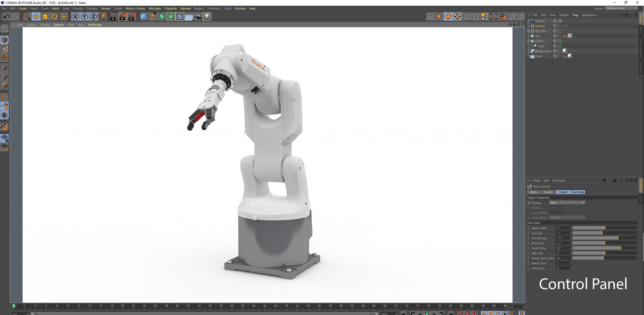The height and width of the screenshot is (315, 644).
Task: Open the Render menu in menu bar
Action: click(106, 8)
